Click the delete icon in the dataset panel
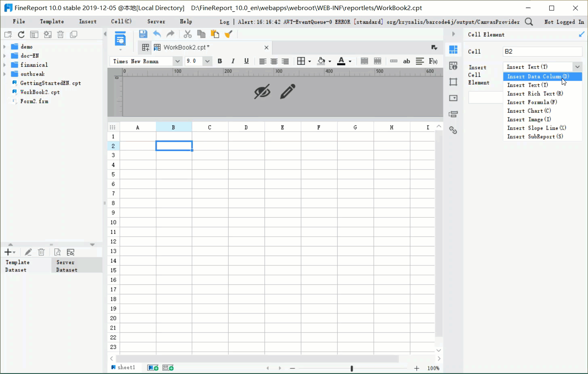The image size is (588, 374). [41, 252]
